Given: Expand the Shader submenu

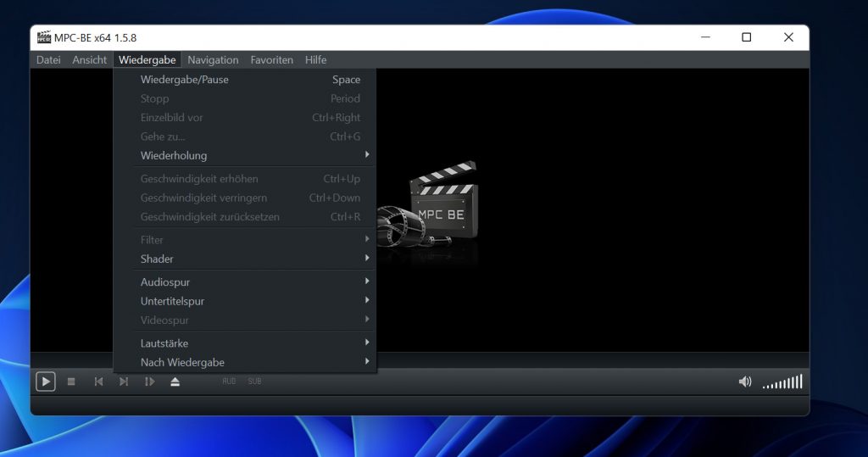Looking at the screenshot, I should click(245, 259).
